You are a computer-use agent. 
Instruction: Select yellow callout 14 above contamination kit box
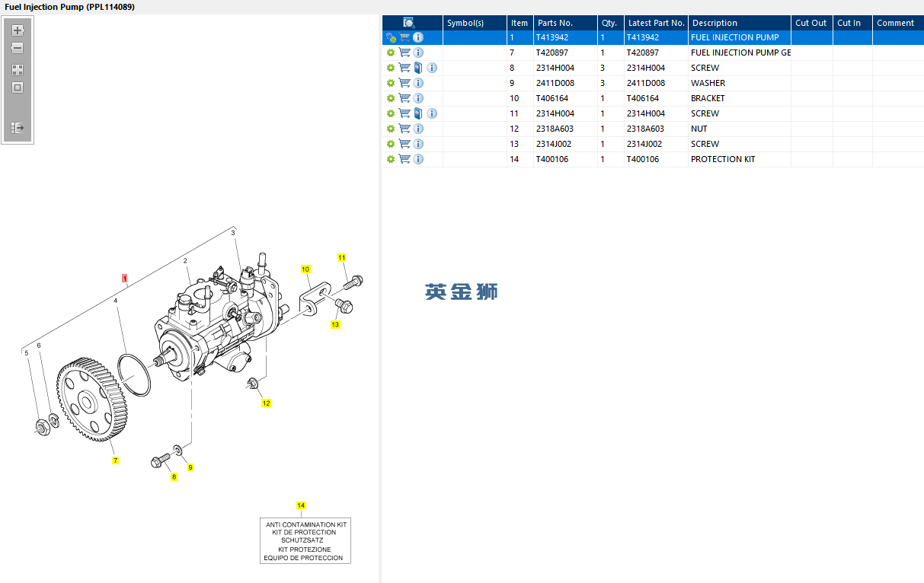(x=301, y=505)
